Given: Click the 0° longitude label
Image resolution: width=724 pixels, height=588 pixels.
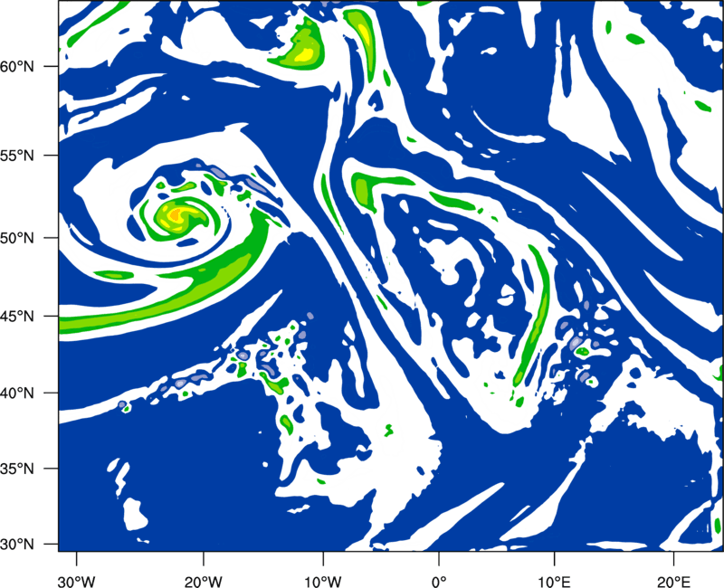Looking at the screenshot, I should click(x=439, y=582).
